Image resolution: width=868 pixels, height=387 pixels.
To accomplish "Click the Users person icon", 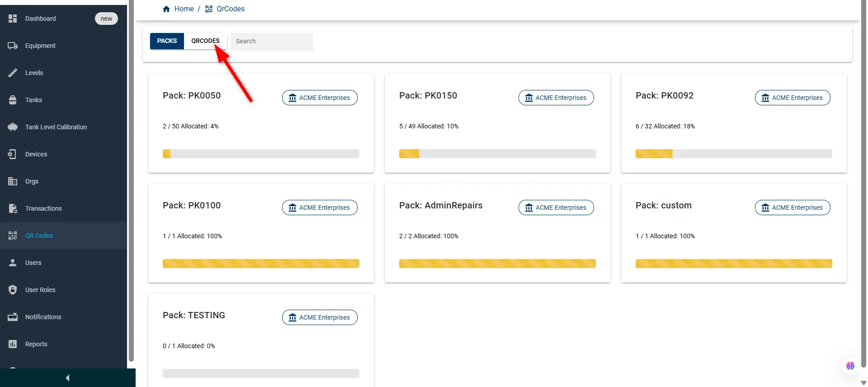I will [13, 263].
